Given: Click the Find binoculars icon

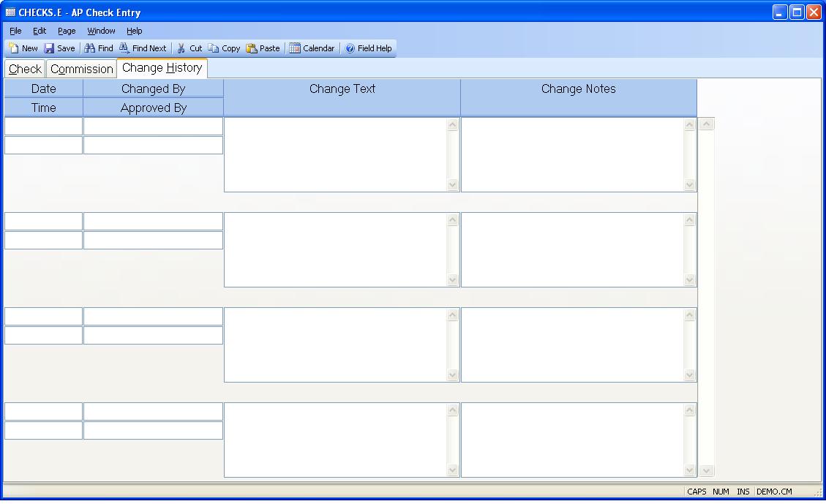Looking at the screenshot, I should pyautogui.click(x=90, y=48).
